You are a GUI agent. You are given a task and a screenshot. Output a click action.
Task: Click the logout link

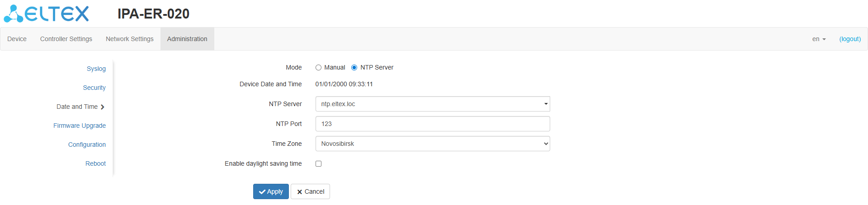coord(850,39)
